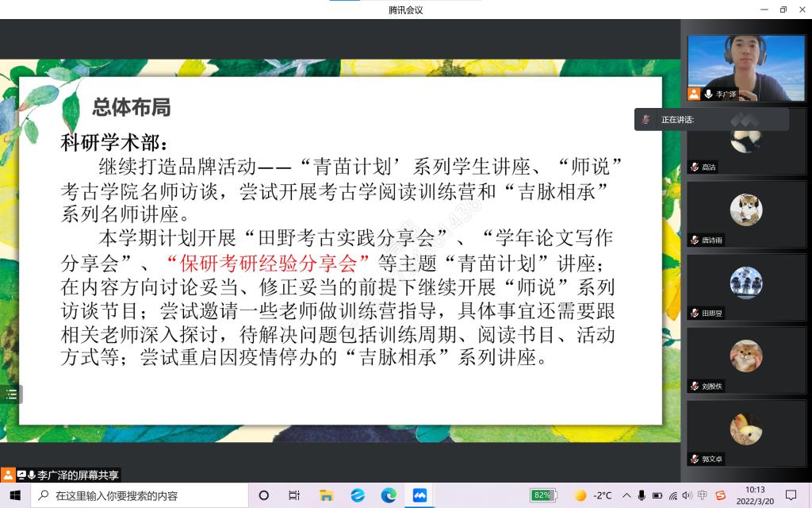The height and width of the screenshot is (508, 812).
Task: Click the Cortana circle icon
Action: point(264,495)
